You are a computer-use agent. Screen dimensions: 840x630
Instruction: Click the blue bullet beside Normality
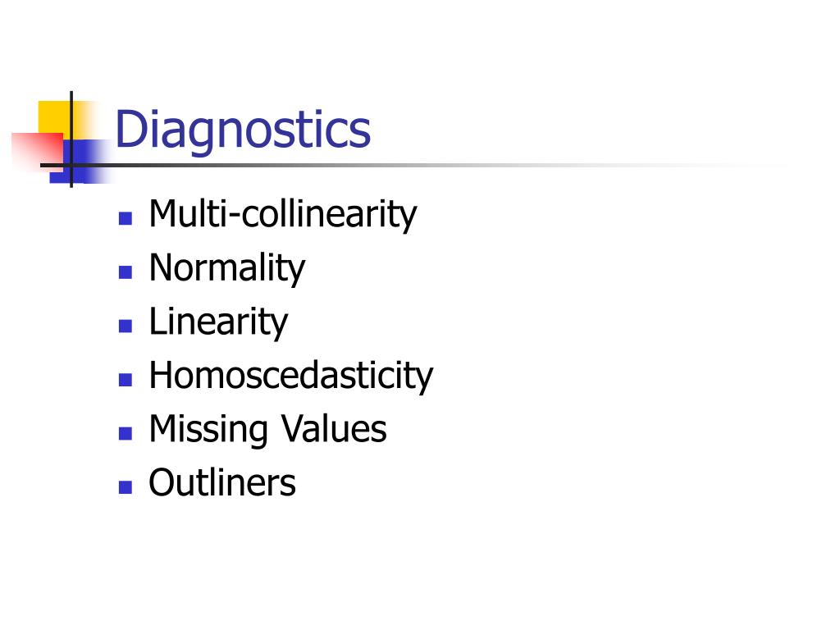pos(126,272)
